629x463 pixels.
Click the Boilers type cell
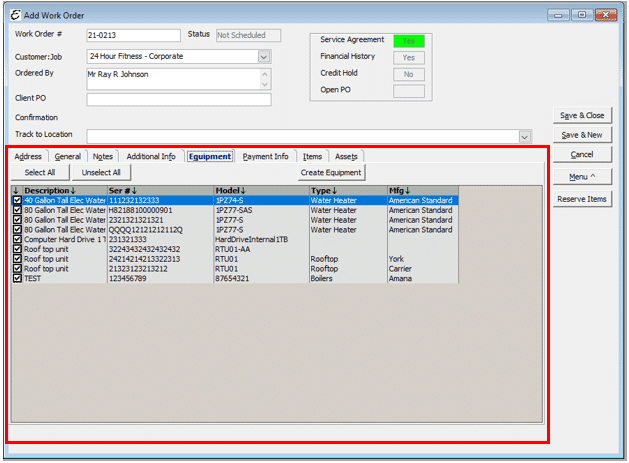pyautogui.click(x=348, y=278)
